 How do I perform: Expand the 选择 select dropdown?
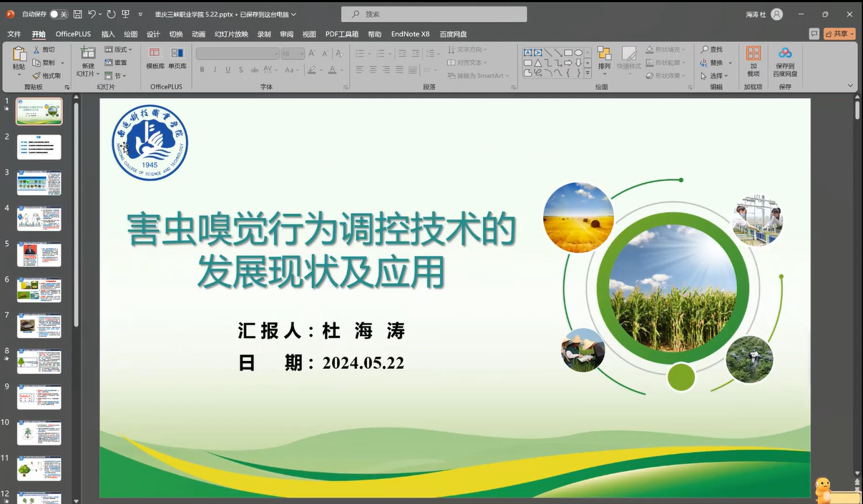[715, 76]
